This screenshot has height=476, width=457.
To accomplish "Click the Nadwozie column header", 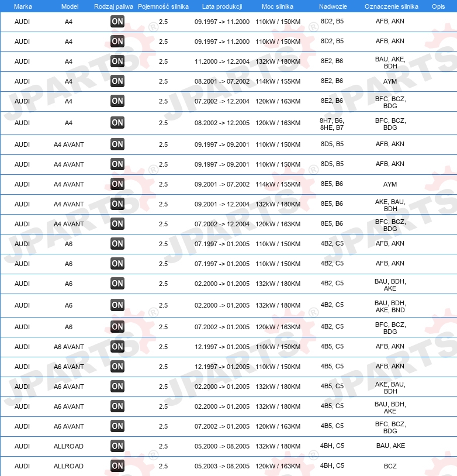I will point(333,6).
